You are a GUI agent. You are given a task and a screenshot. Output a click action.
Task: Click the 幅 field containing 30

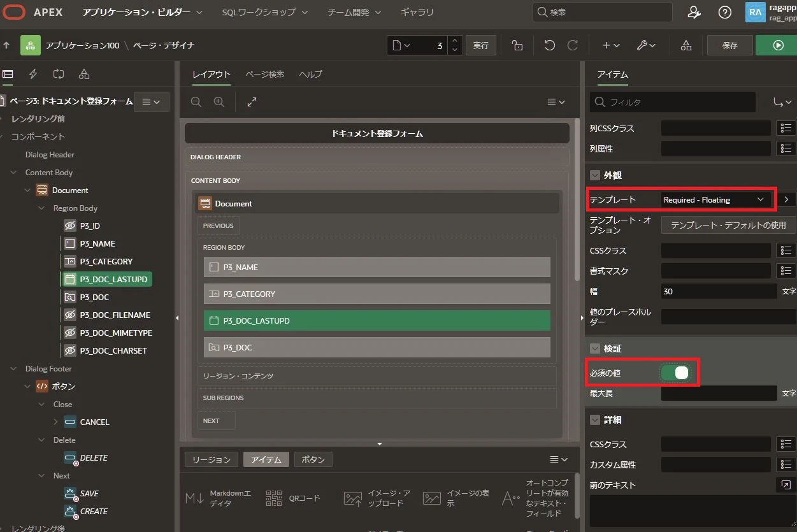click(x=719, y=291)
